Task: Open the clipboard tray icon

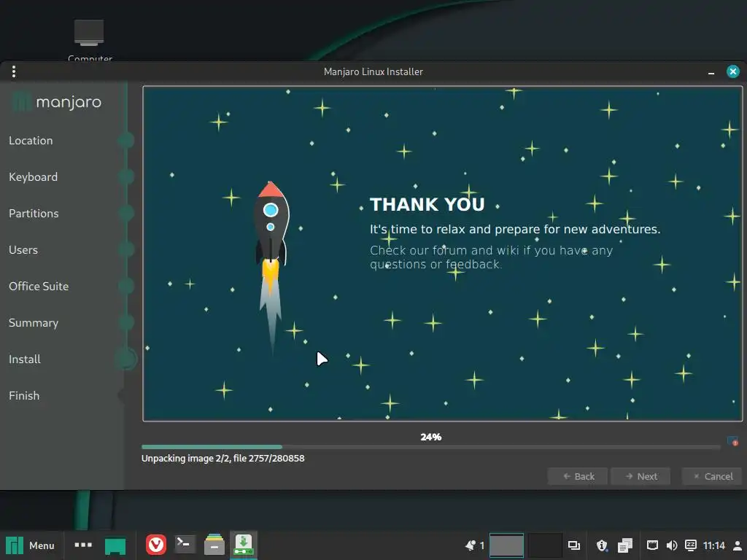Action: tap(625, 545)
